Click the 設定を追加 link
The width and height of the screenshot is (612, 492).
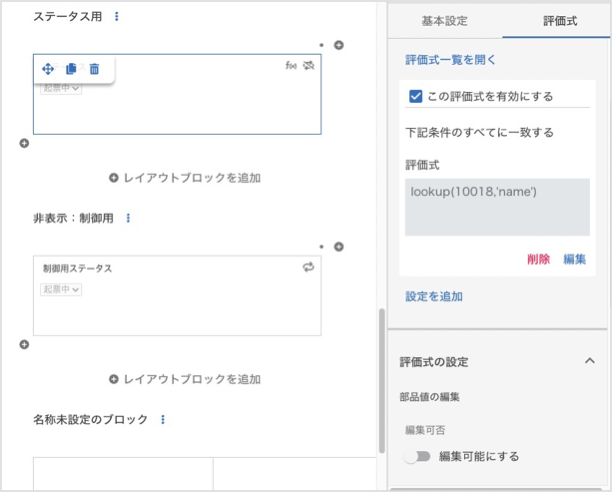point(434,297)
